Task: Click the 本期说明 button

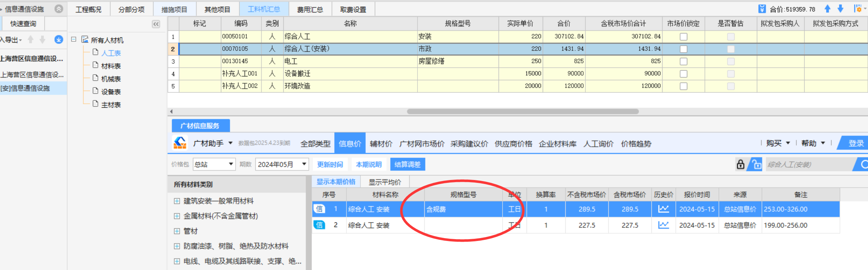Action: 369,164
